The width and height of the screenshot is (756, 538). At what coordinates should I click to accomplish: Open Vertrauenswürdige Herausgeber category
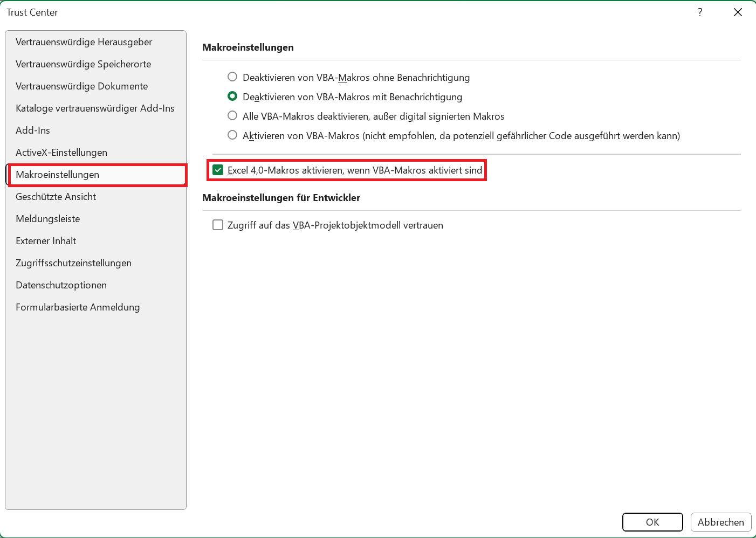95,42
